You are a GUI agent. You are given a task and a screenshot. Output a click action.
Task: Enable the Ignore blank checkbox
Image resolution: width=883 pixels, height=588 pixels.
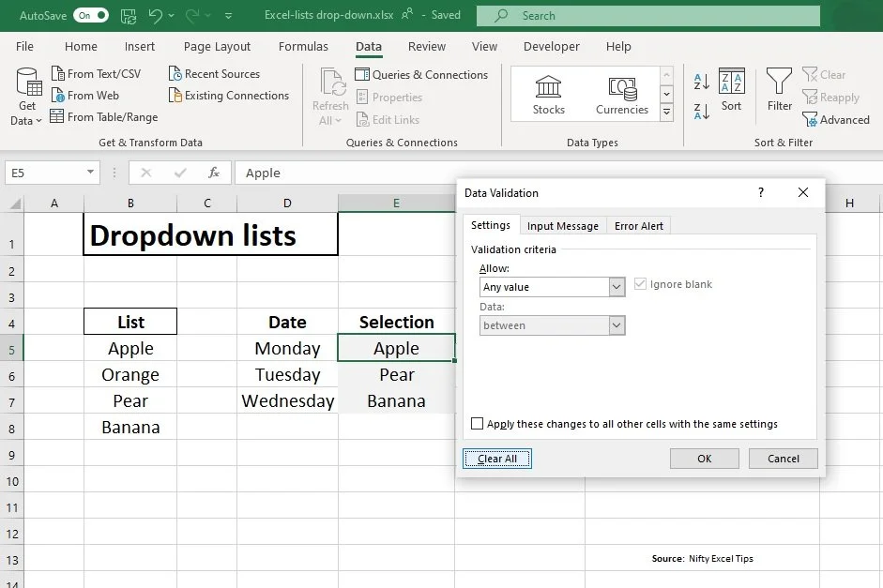coord(641,283)
